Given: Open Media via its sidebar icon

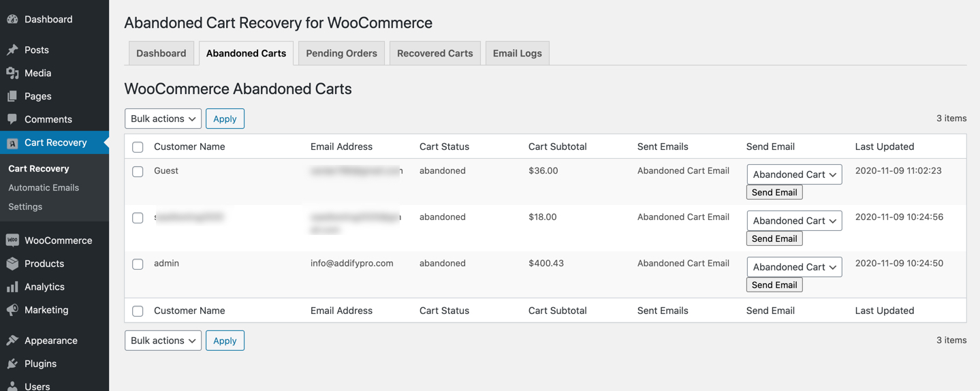Looking at the screenshot, I should (12, 73).
